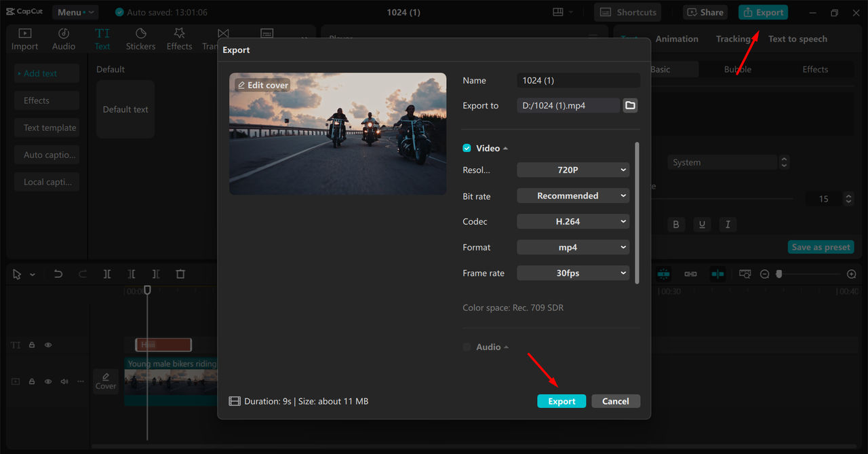Click the delete right of playhead tool
This screenshot has width=868, height=454.
pos(156,274)
